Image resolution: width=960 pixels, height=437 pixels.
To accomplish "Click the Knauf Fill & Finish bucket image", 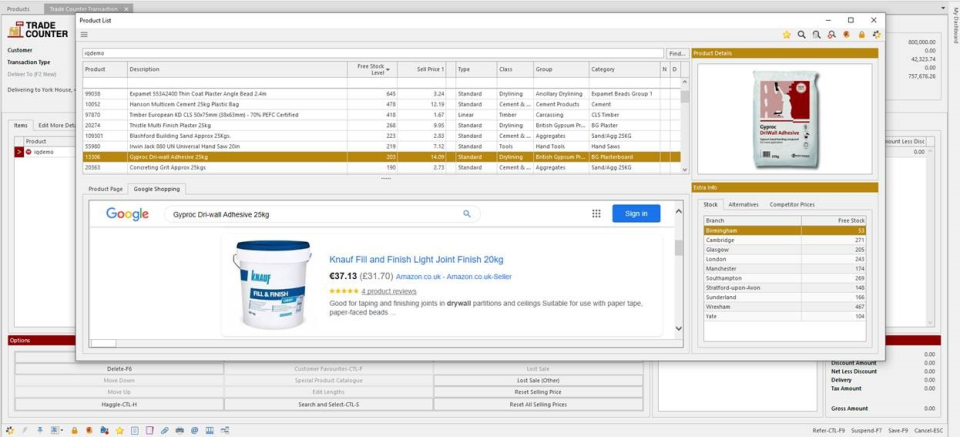I will 273,284.
